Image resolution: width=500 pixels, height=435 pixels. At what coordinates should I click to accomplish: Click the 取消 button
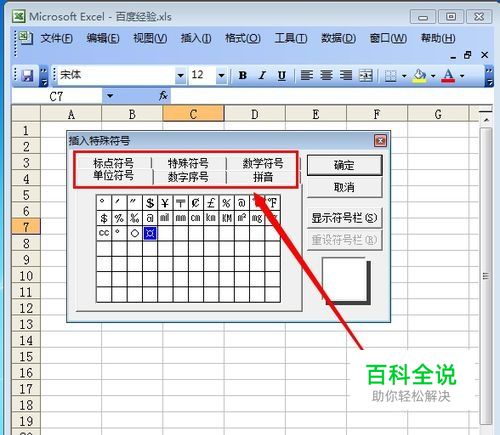click(x=344, y=187)
